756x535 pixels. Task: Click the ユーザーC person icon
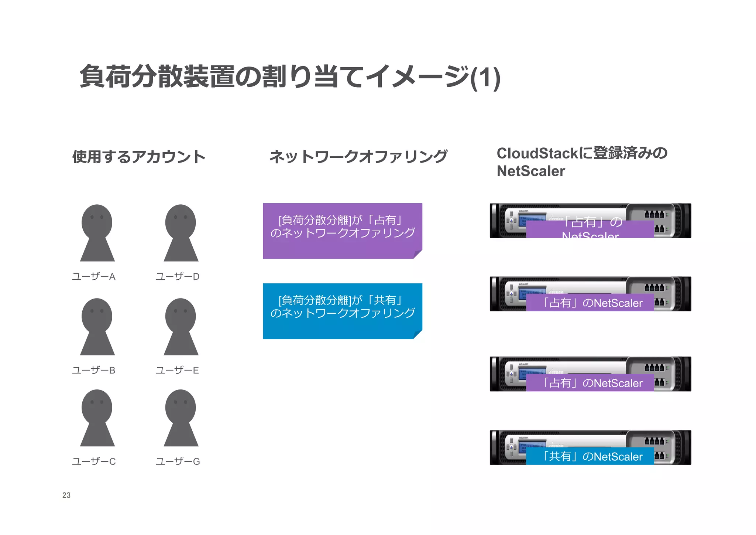pos(97,418)
